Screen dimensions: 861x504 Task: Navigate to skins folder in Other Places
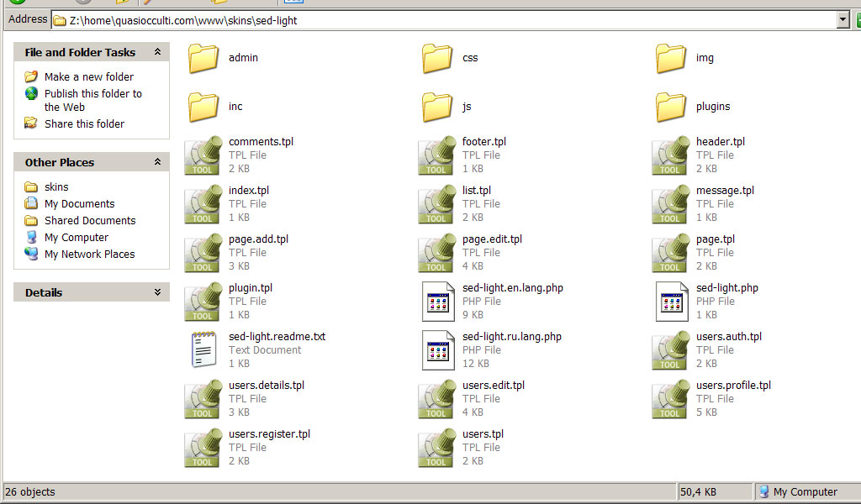[56, 186]
